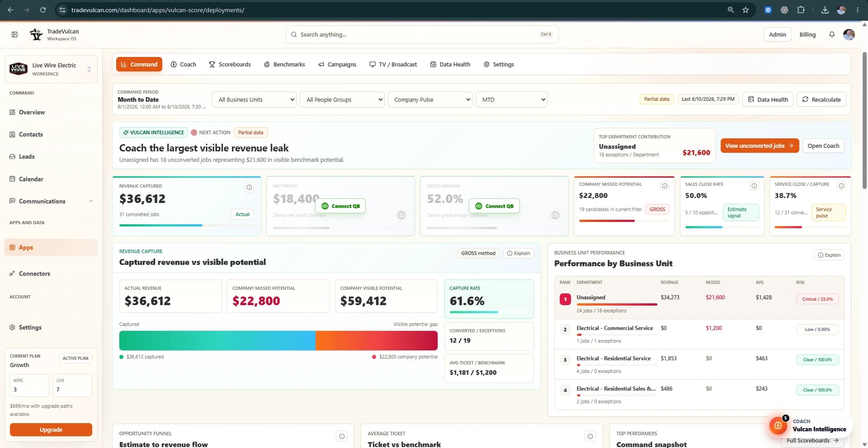Click Connect QB on Net Profit card
The image size is (868, 448).
point(340,206)
